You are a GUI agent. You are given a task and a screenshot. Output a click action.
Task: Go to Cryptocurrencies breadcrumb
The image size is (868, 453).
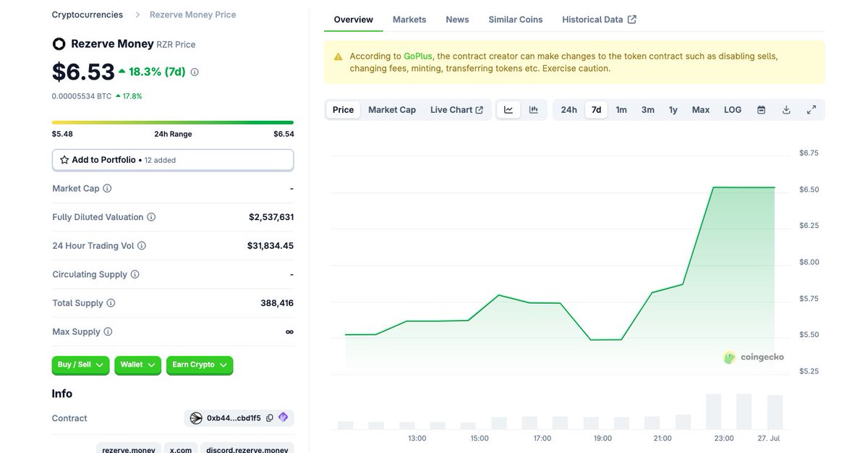click(88, 14)
